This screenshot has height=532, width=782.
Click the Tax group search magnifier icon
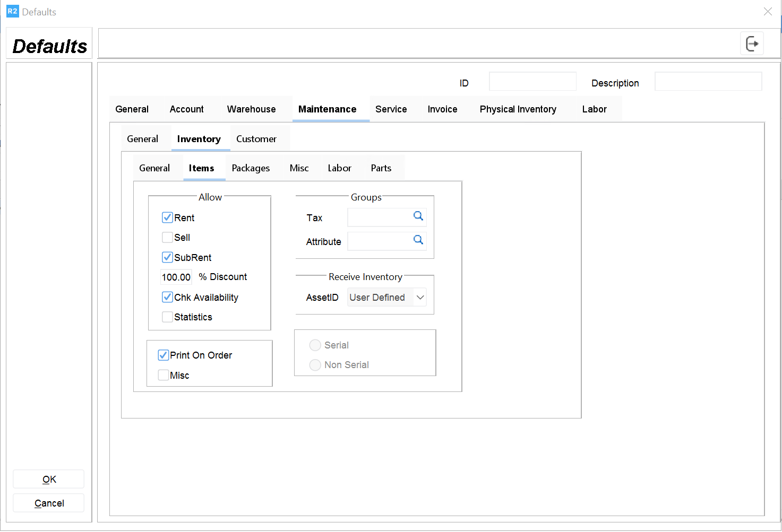[x=418, y=216]
